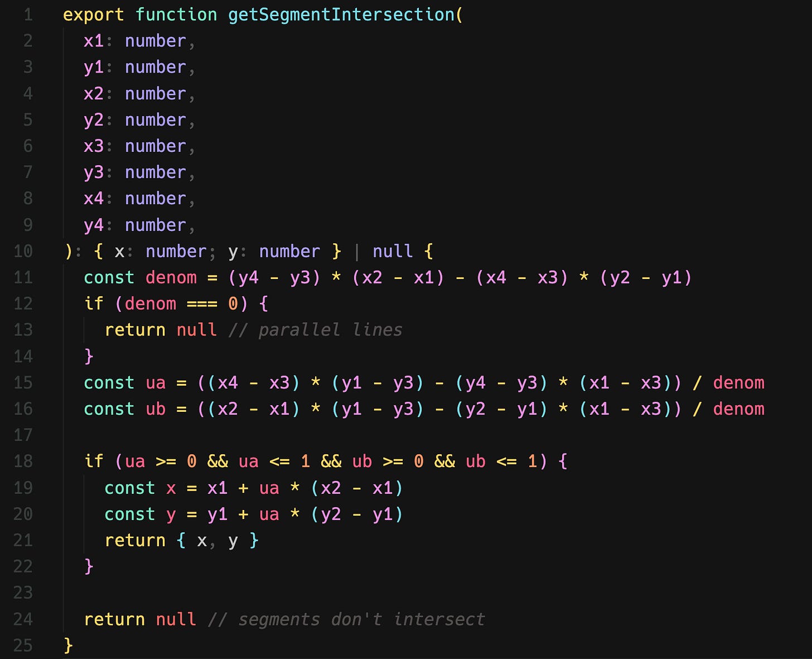
Task: Click line number 13 in the gutter
Action: click(23, 330)
